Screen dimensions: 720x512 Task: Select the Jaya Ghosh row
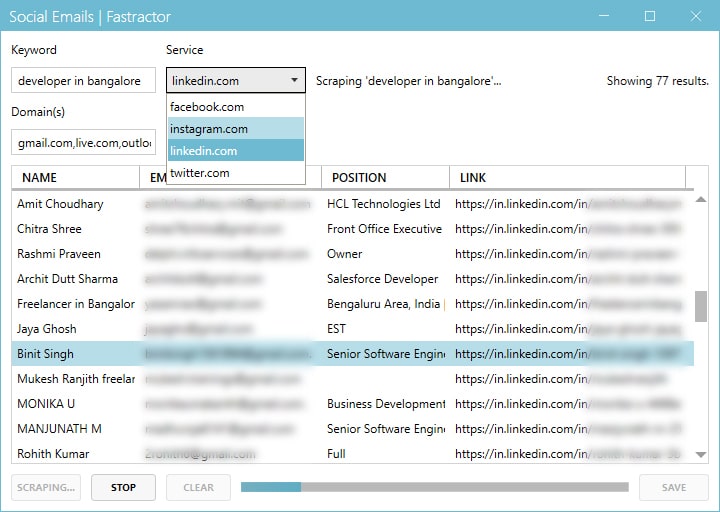tap(353, 329)
